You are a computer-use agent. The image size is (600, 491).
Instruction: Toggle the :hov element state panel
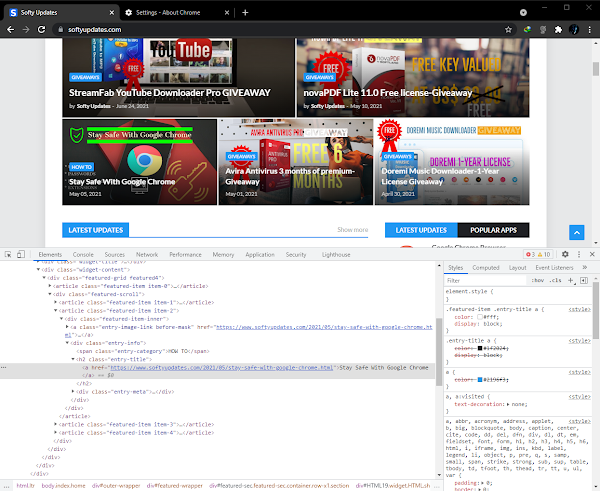[538, 281]
